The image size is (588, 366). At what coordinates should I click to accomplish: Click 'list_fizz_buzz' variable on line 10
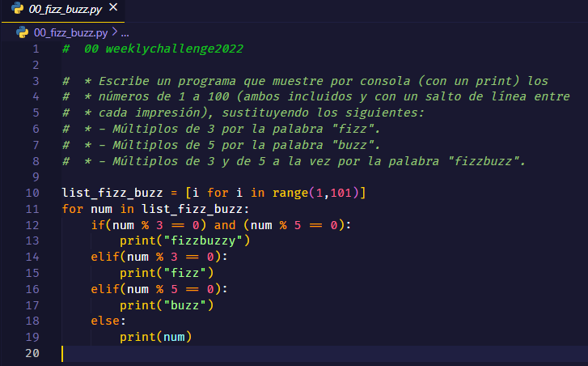112,193
